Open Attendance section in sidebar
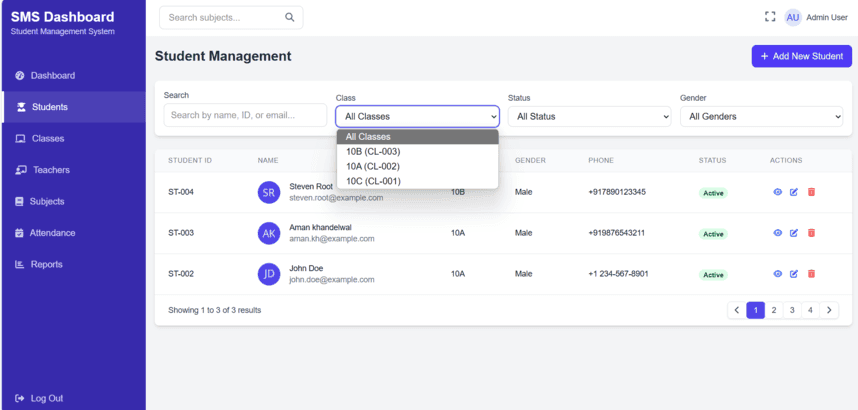The image size is (858, 410). click(x=74, y=233)
